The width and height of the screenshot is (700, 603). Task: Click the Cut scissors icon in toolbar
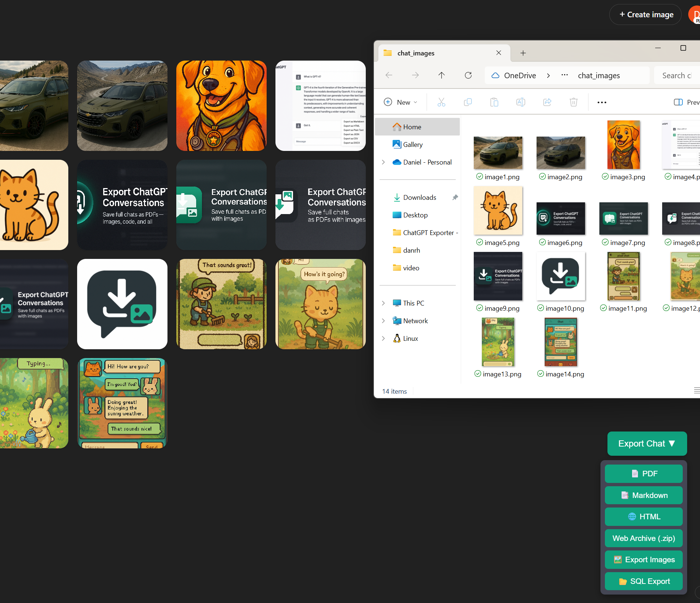[x=441, y=102]
